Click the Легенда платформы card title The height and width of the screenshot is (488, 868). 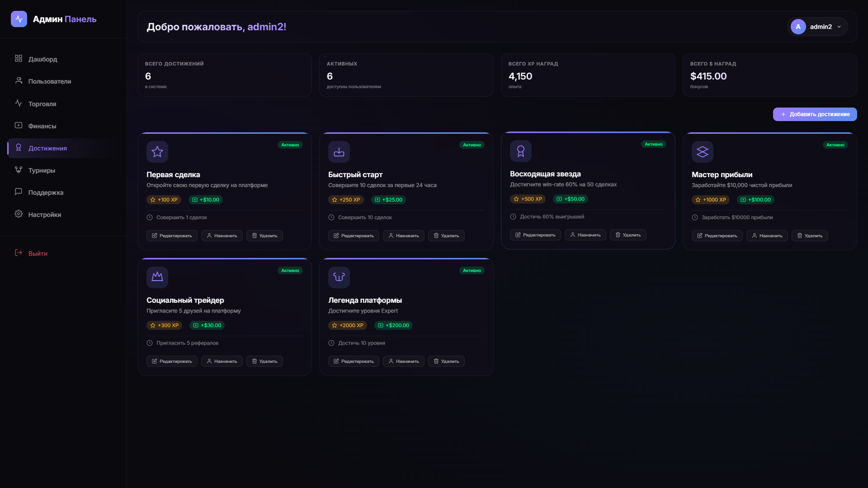tap(365, 300)
